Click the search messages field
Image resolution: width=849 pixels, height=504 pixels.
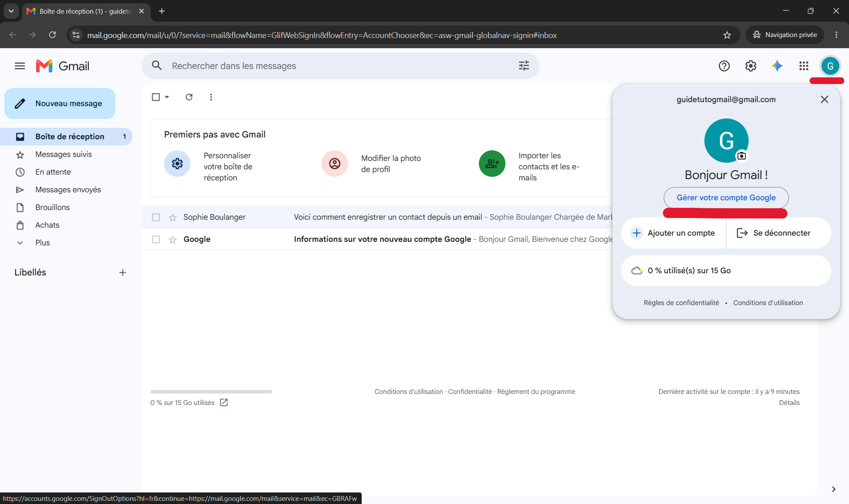340,66
